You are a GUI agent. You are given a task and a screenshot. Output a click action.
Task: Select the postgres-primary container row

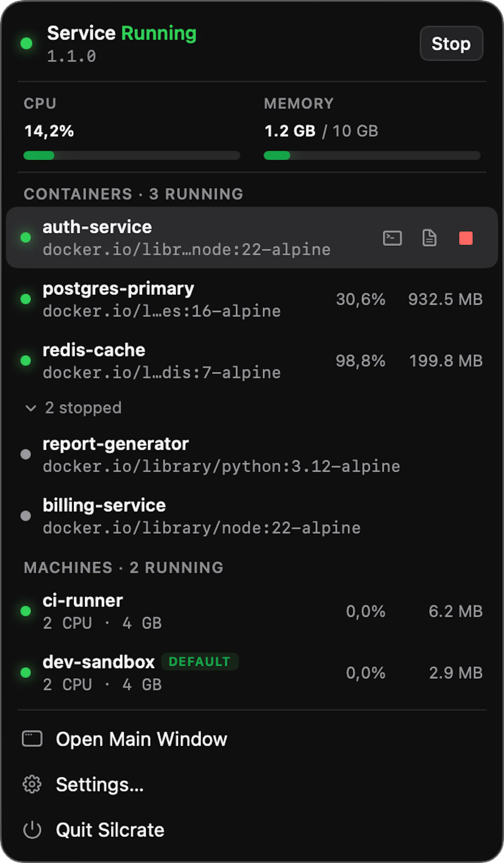point(252,299)
